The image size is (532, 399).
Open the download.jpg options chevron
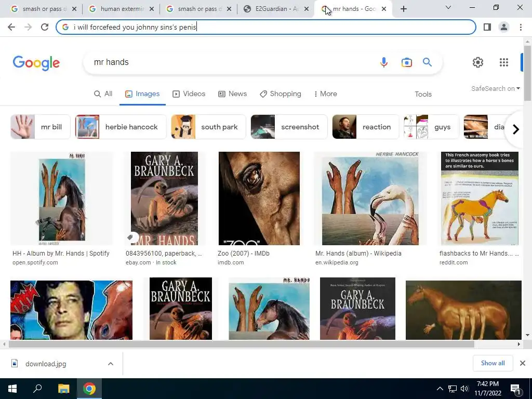111,364
